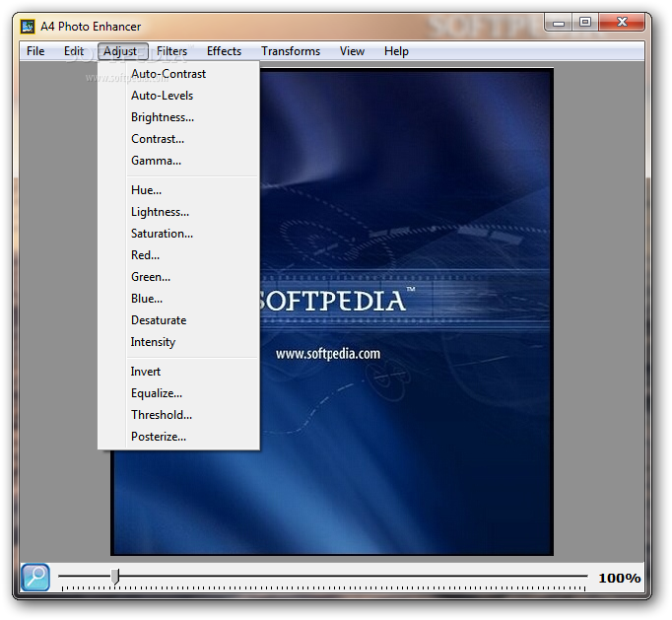Pick the Blue... channel adjustment
This screenshot has height=620, width=672.
[179, 299]
